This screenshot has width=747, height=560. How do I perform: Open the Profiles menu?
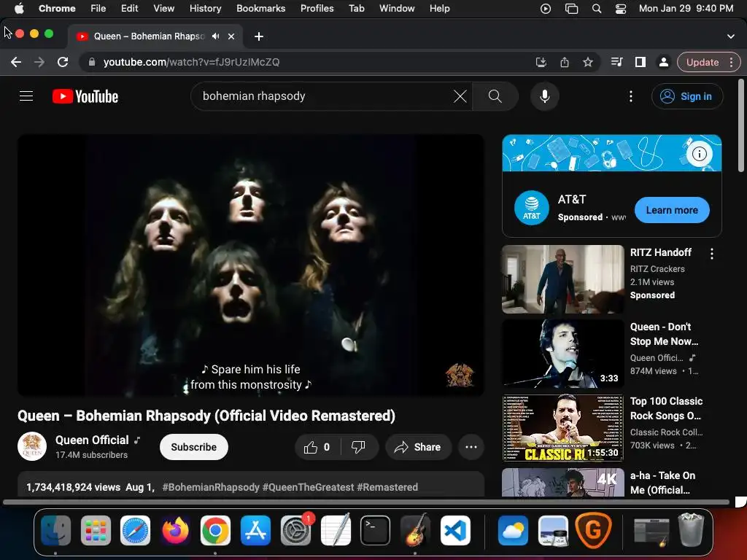[x=317, y=9]
